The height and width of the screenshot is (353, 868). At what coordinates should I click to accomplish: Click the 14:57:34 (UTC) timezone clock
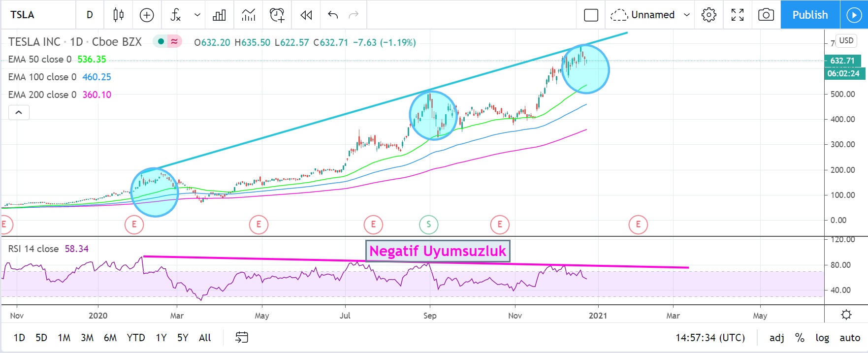click(x=710, y=338)
